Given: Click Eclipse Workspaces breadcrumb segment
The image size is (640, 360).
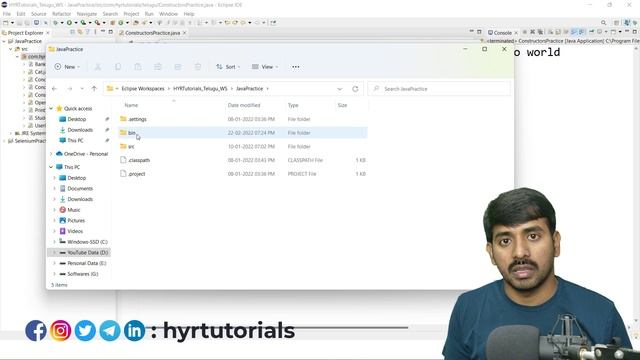Looking at the screenshot, I should 143,89.
